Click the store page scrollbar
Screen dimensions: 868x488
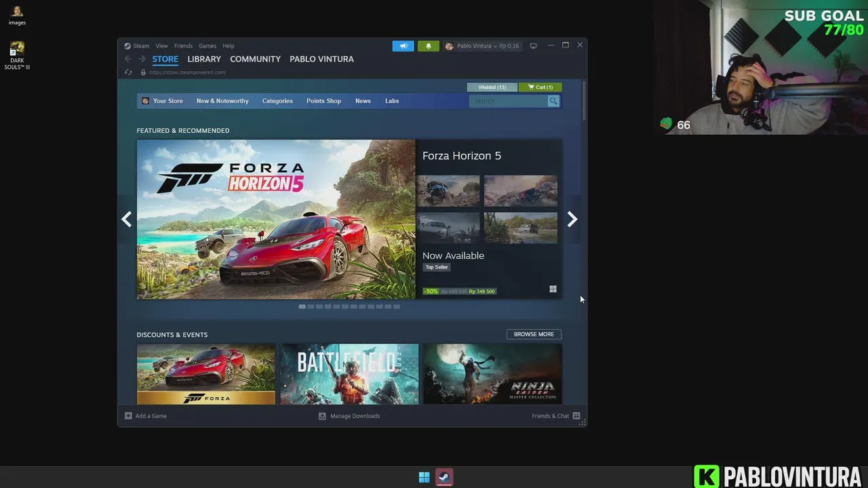pos(583,102)
